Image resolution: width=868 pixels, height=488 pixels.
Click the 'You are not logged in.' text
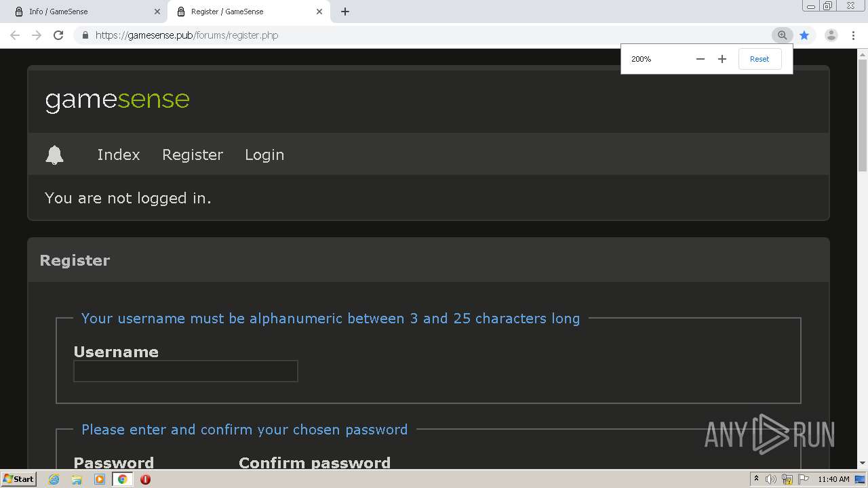128,198
